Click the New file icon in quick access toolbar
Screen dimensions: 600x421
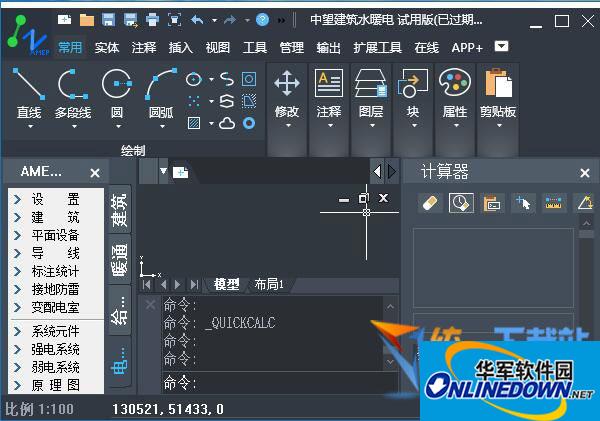pyautogui.click(x=65, y=20)
